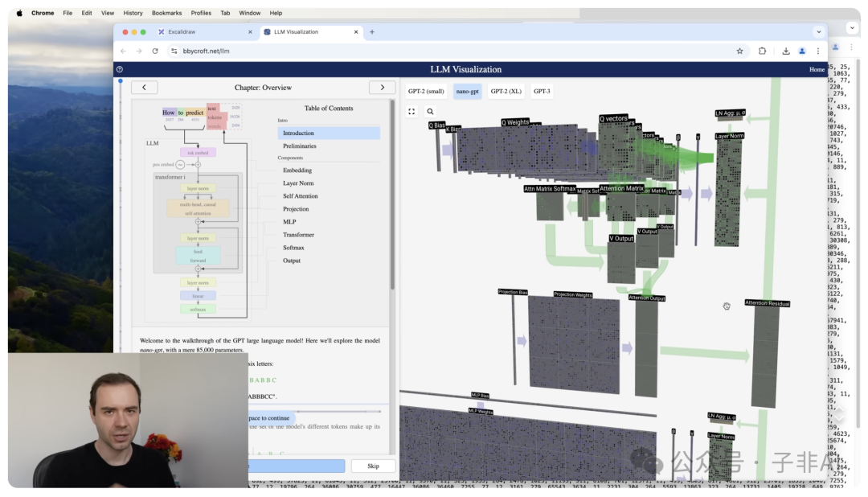Click the 'softmax' block in the diagram
This screenshot has width=868, height=497.
pyautogui.click(x=198, y=309)
